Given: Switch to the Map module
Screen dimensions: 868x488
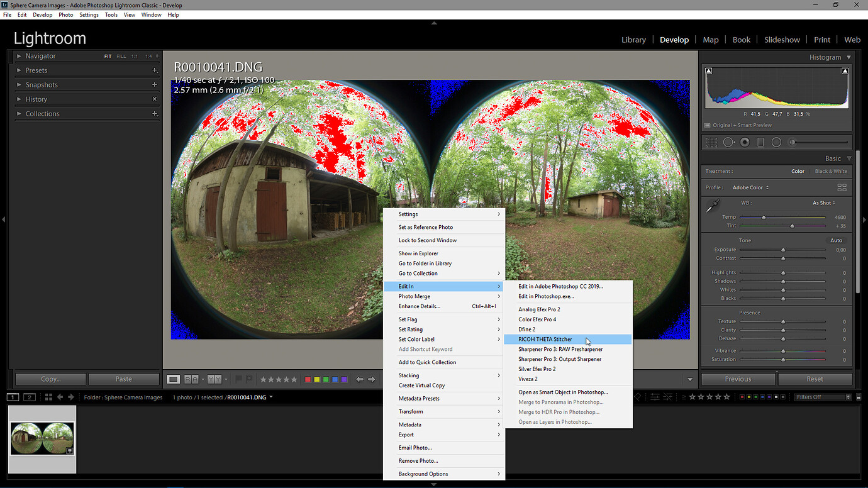Looking at the screenshot, I should [711, 40].
